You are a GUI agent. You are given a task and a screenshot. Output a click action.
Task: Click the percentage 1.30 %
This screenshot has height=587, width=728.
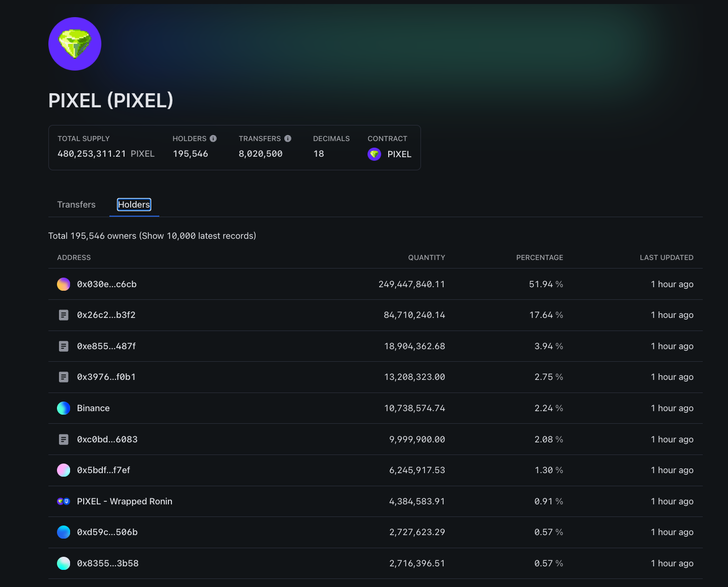[549, 470]
